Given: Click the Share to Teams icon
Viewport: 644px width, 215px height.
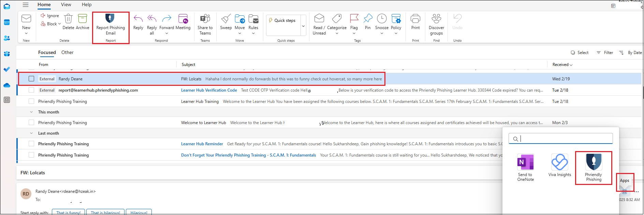Looking at the screenshot, I should 205,19.
